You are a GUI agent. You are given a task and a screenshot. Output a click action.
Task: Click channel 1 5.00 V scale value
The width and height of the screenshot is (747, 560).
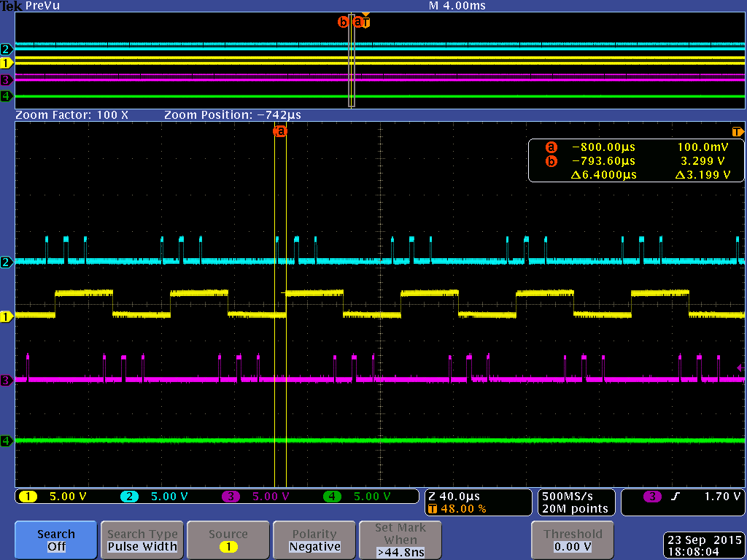pyautogui.click(x=68, y=497)
